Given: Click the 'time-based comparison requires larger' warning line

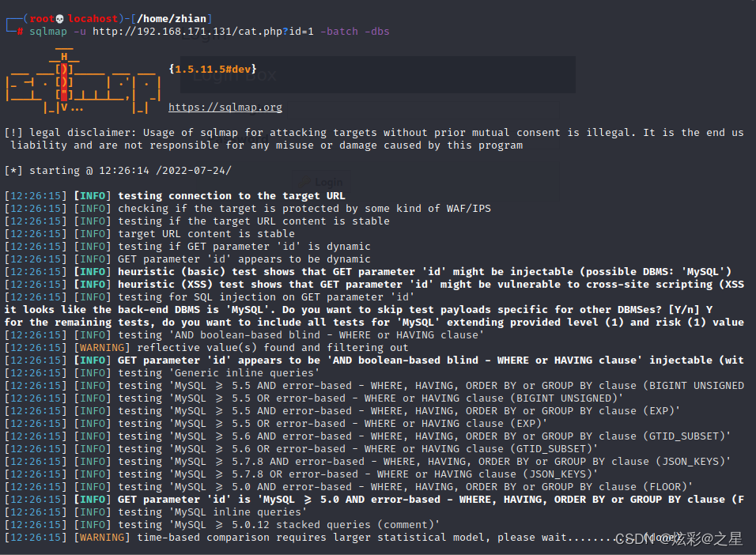Looking at the screenshot, I should coord(342,537).
